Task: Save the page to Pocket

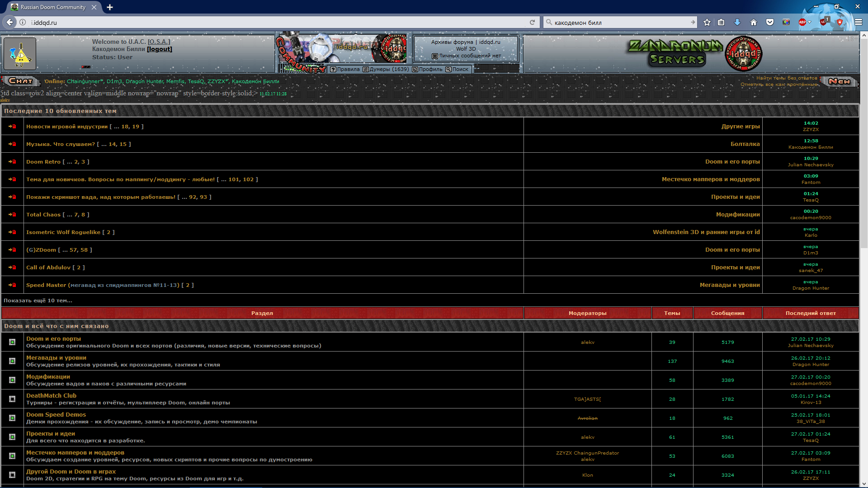Action: pyautogui.click(x=770, y=22)
